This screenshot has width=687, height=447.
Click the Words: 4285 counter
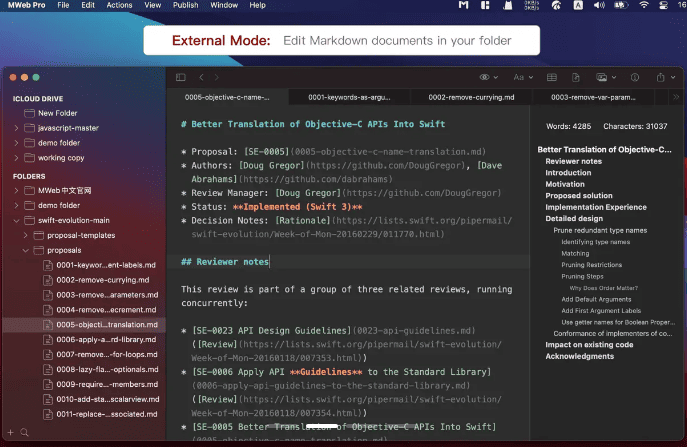point(568,126)
